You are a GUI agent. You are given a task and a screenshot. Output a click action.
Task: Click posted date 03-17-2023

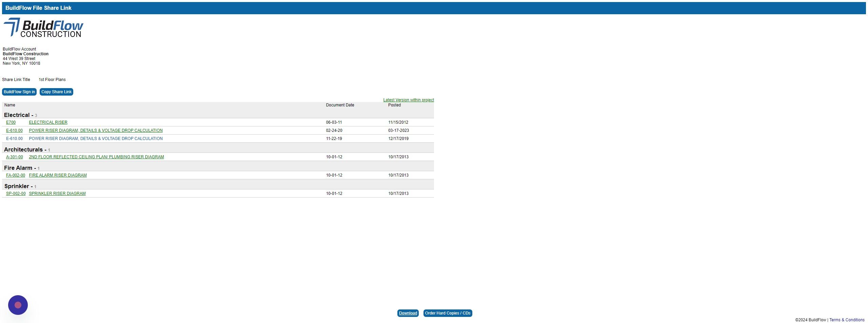point(398,130)
